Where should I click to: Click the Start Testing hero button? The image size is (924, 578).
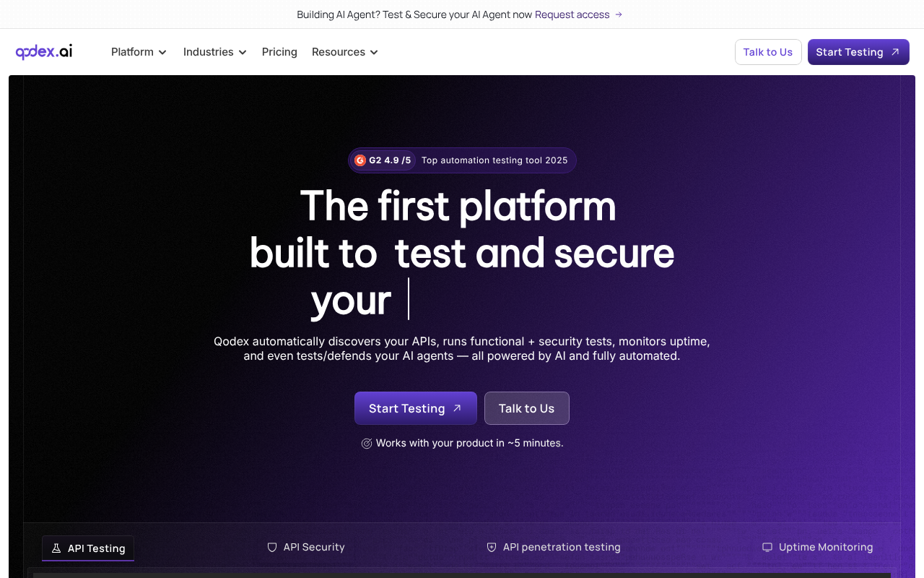(x=415, y=407)
